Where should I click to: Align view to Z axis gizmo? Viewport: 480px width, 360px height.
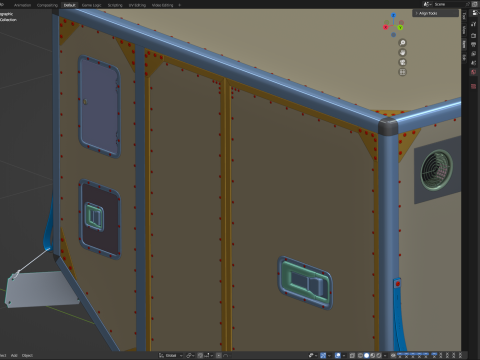[394, 15]
